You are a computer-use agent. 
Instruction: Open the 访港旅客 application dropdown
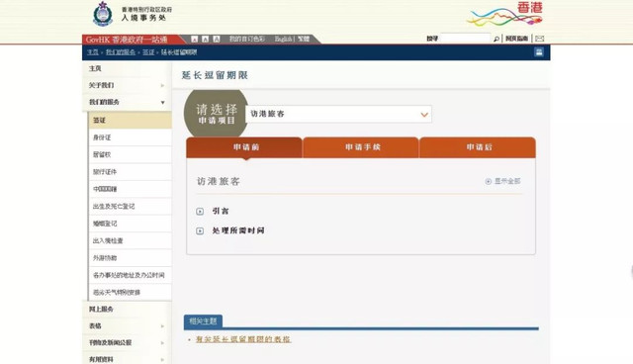[x=338, y=114]
